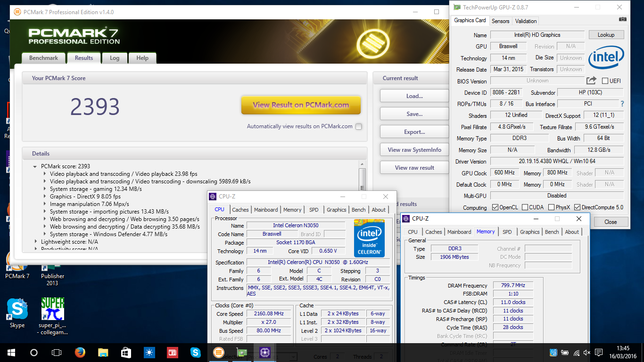
Task: Open the PCMark 7 desktop shortcut
Action: (x=17, y=265)
